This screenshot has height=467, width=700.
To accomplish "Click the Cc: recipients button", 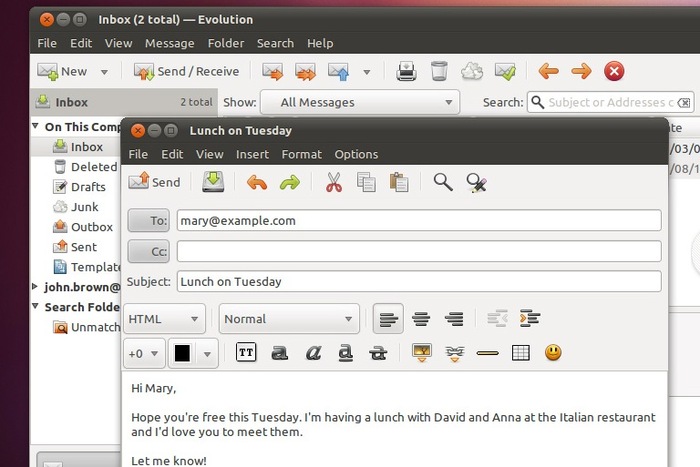I will pyautogui.click(x=149, y=252).
